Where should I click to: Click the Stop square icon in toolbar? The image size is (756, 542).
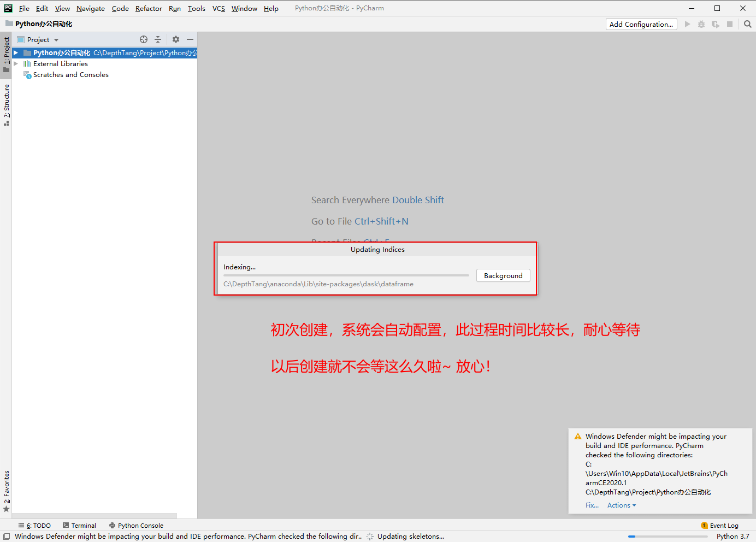coord(730,24)
